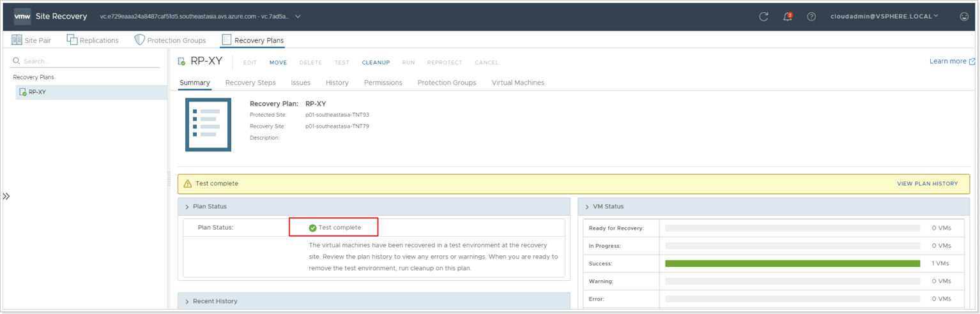
Task: Click the Recovery Plans tab icon
Action: (226, 40)
